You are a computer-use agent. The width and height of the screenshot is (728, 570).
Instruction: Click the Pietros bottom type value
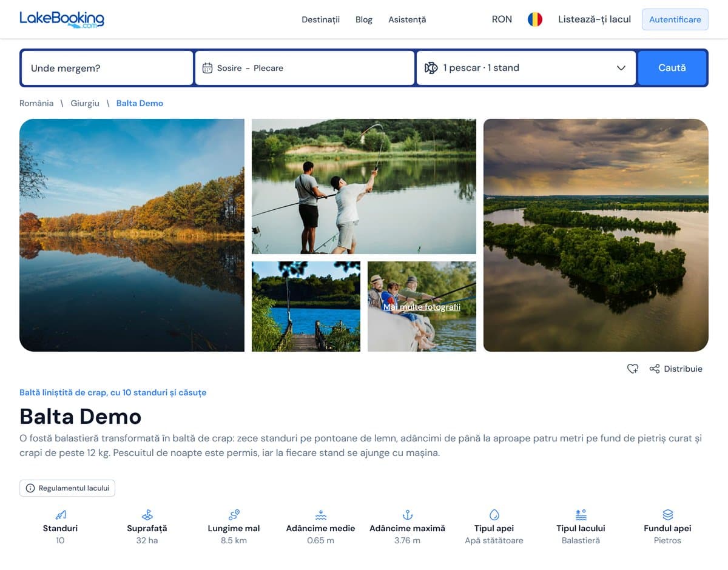click(x=668, y=540)
